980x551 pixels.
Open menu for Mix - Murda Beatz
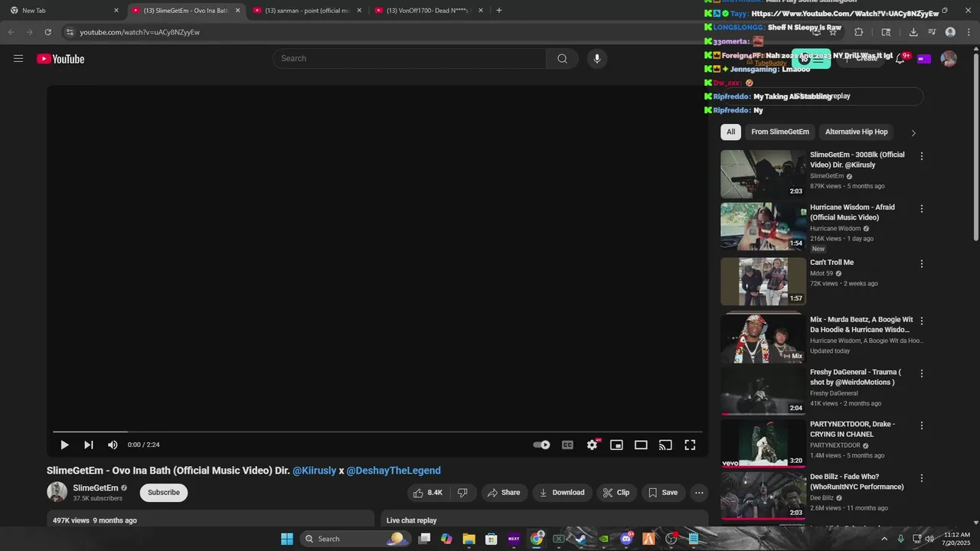pos(922,321)
